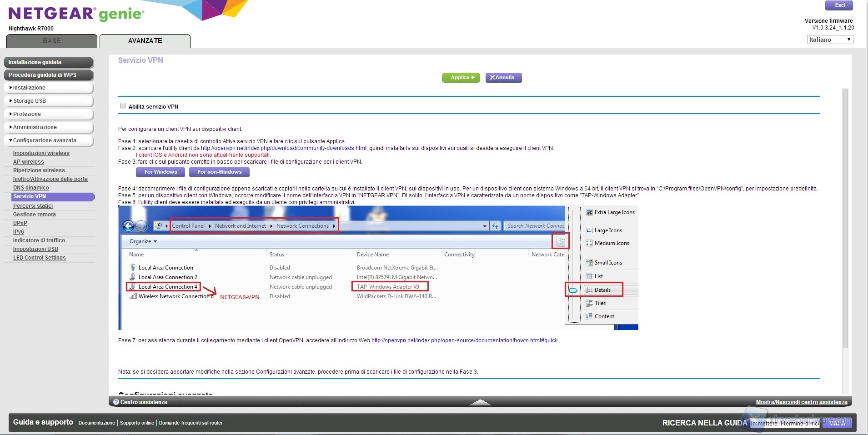Enable the Abilita servizio VPN checkbox
The width and height of the screenshot is (868, 435).
click(x=123, y=106)
